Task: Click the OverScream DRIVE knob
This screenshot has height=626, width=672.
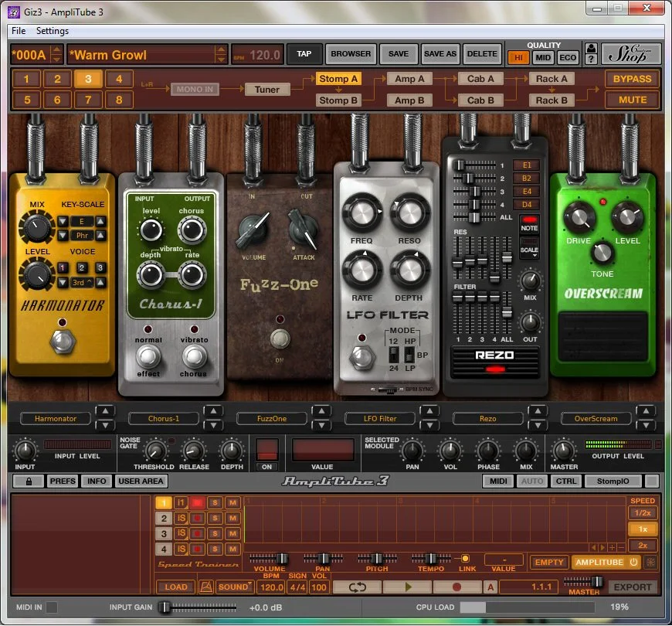Action: pyautogui.click(x=579, y=216)
